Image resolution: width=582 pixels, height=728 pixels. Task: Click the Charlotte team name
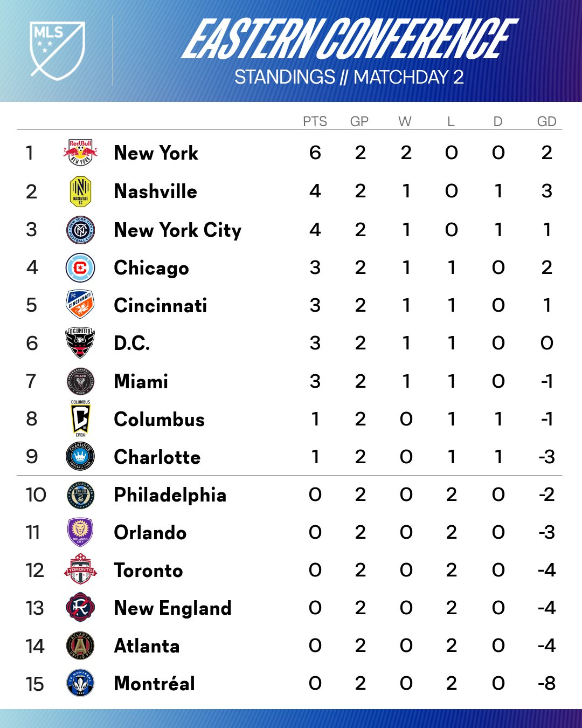[x=157, y=457]
